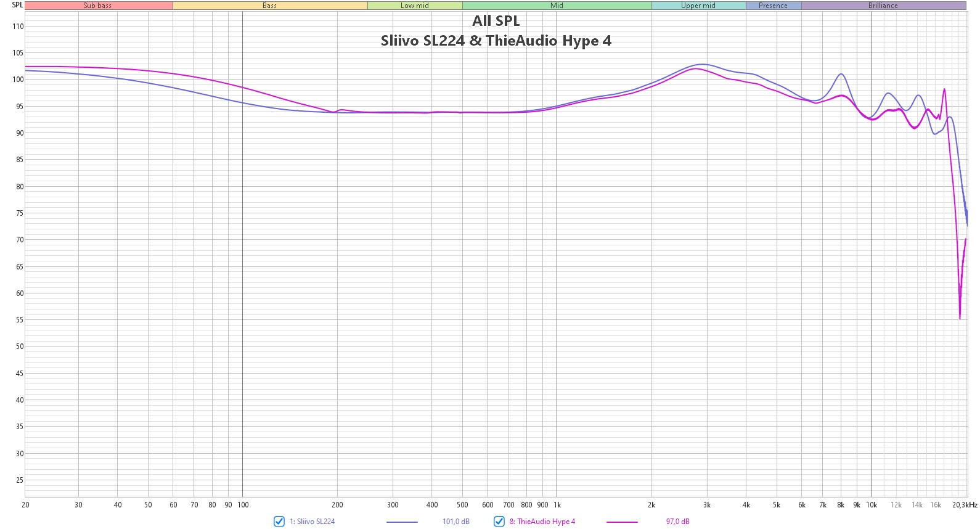This screenshot has height=529, width=980.
Task: Select the Presence band label
Action: 774,6
